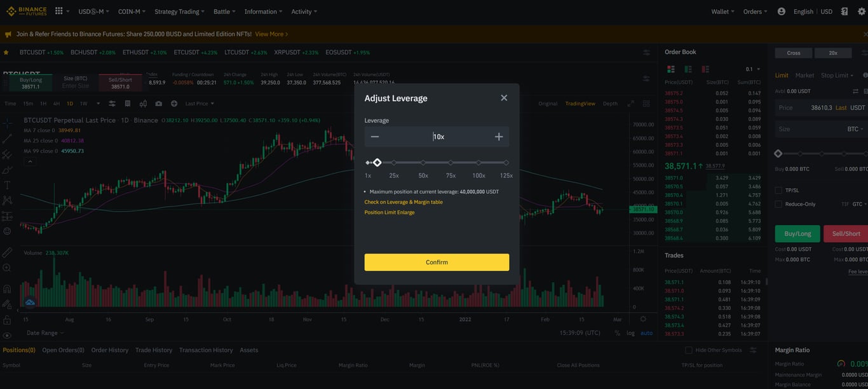The width and height of the screenshot is (868, 389).
Task: Open the settings gear icon in header
Action: tap(862, 11)
